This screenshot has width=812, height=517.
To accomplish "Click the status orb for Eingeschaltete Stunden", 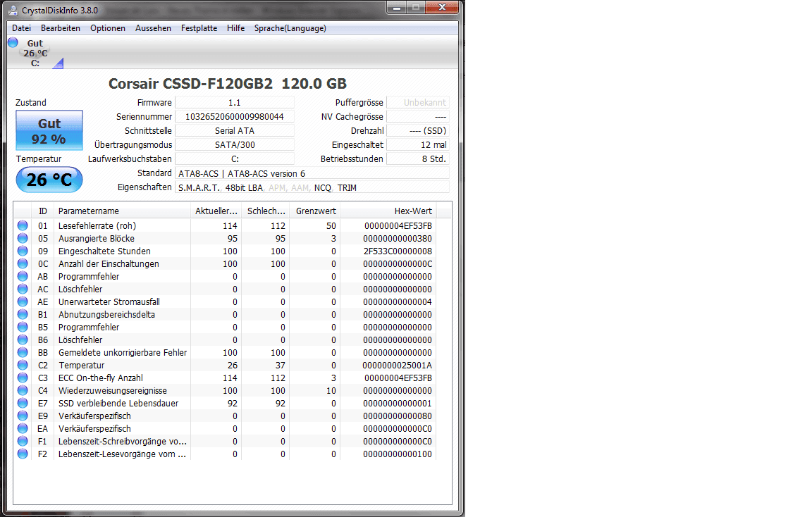I will (x=23, y=251).
